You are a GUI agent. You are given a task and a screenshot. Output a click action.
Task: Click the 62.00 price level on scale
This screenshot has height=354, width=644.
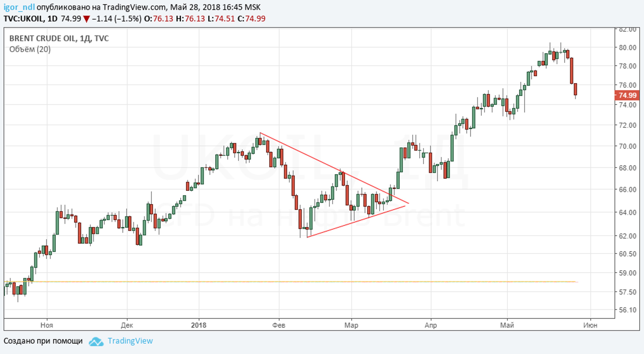(627, 236)
